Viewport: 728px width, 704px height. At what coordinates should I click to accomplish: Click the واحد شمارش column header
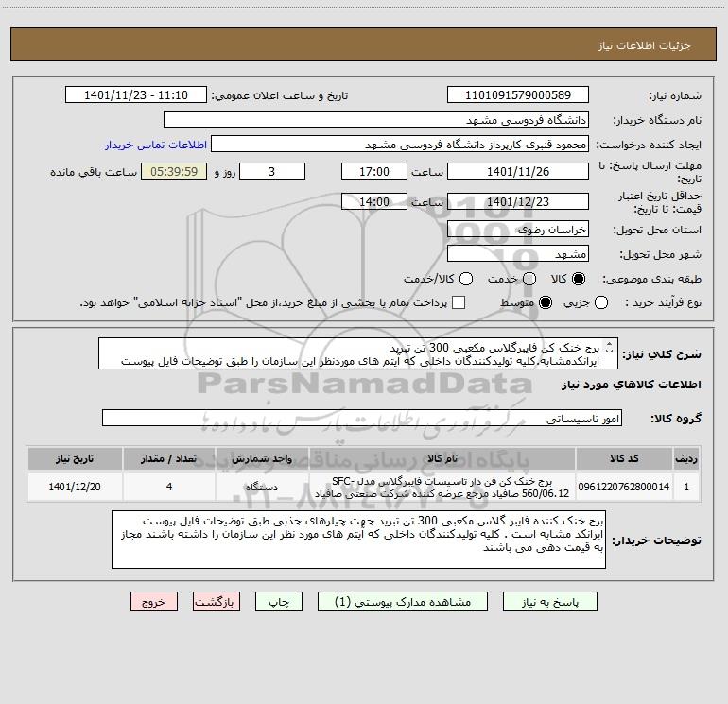click(262, 459)
